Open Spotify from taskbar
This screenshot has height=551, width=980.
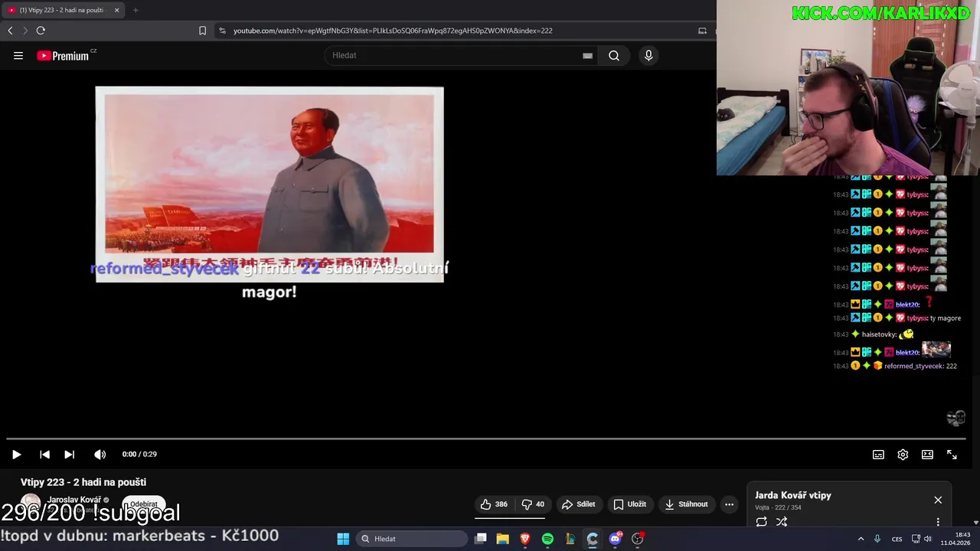coord(547,539)
